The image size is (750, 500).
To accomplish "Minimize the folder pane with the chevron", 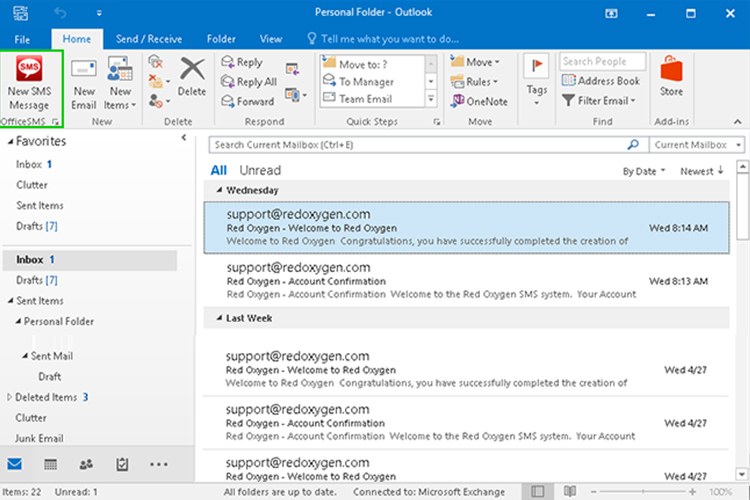I will coord(184,138).
